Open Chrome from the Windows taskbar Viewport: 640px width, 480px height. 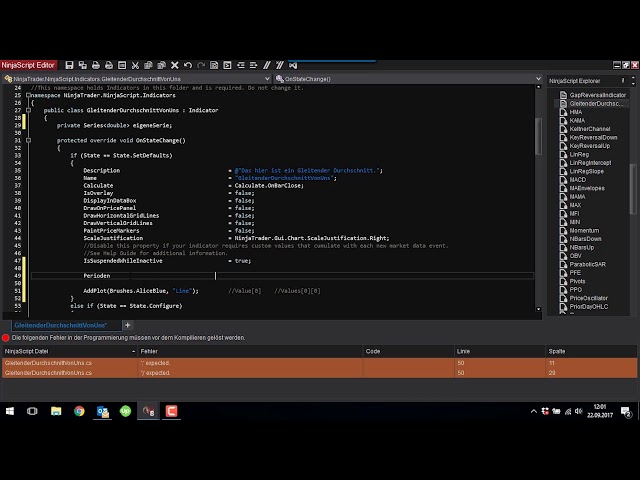click(79, 411)
